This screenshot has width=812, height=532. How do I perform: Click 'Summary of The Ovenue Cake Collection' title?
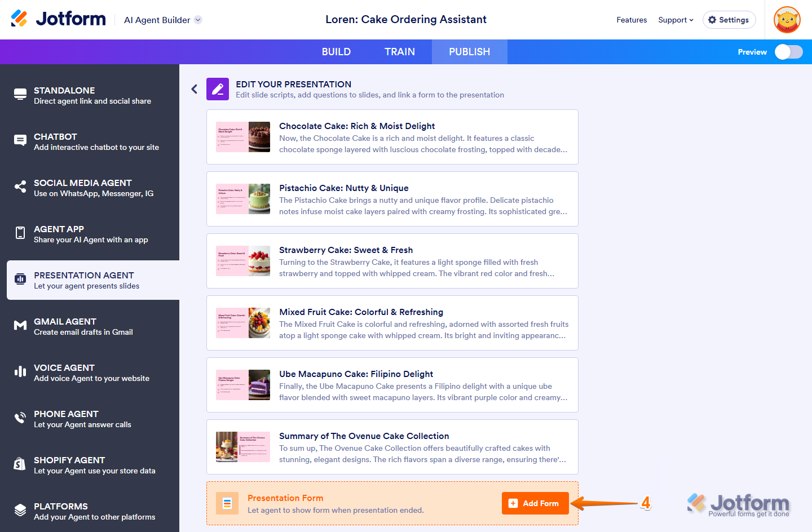pyautogui.click(x=364, y=436)
